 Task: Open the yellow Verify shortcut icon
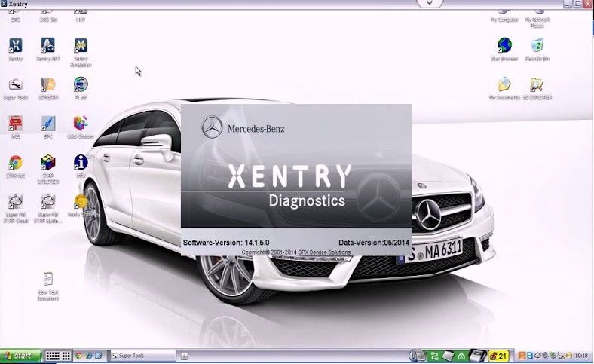point(81,202)
